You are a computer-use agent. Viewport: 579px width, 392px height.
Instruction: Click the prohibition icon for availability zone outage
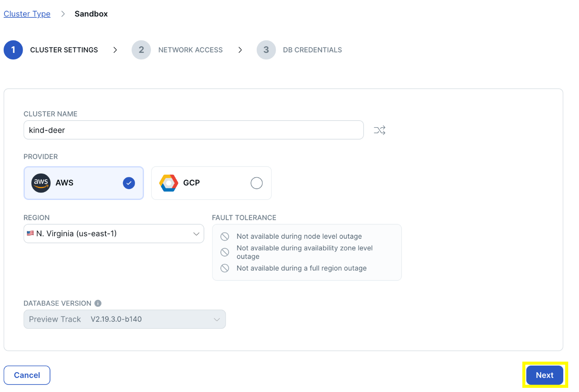(225, 252)
